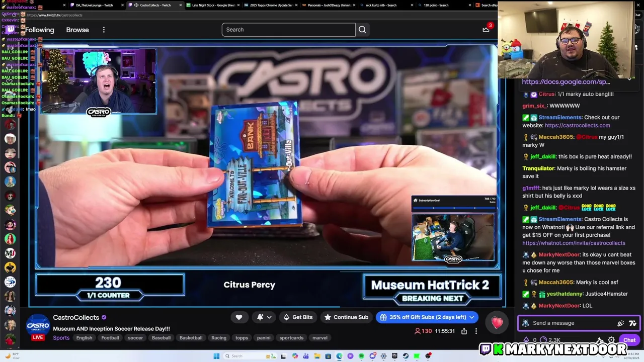The width and height of the screenshot is (644, 362).
Task: Click the 35% off Gift Subs button
Action: (x=426, y=317)
